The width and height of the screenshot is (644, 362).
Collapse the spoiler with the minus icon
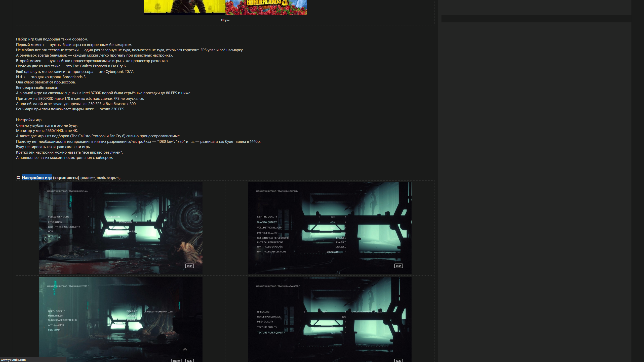click(x=18, y=177)
